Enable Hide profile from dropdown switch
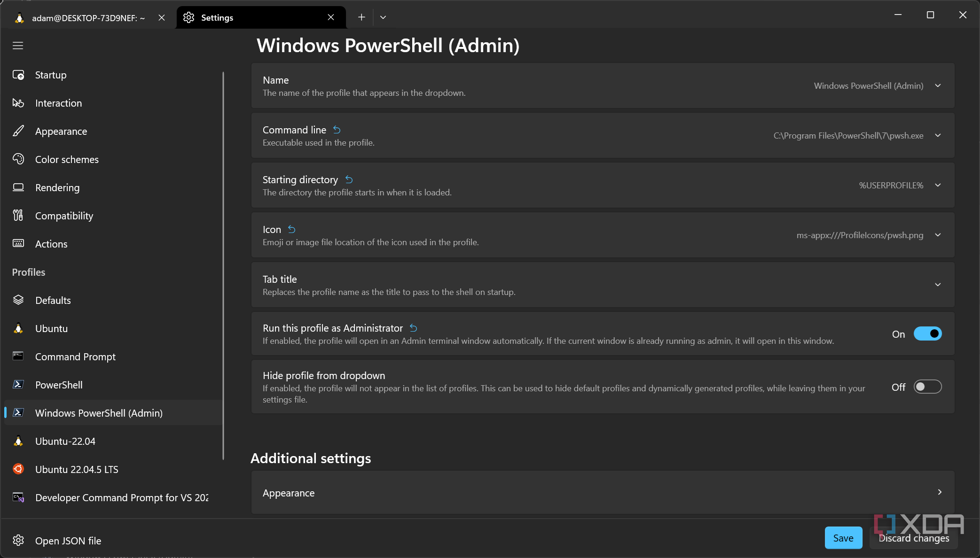Viewport: 980px width, 558px height. pos(927,387)
